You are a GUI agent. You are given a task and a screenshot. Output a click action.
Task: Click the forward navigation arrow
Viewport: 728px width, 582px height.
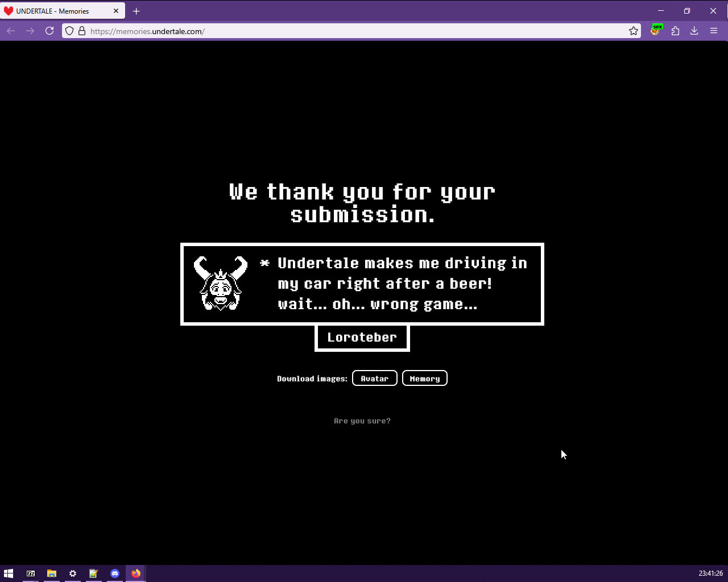coord(30,31)
